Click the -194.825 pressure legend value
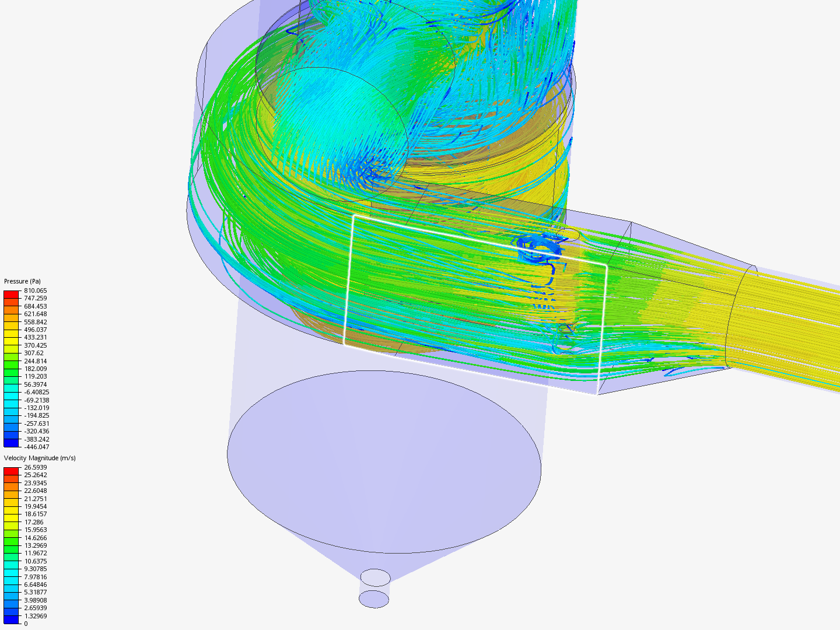840x630 pixels. pyautogui.click(x=37, y=415)
